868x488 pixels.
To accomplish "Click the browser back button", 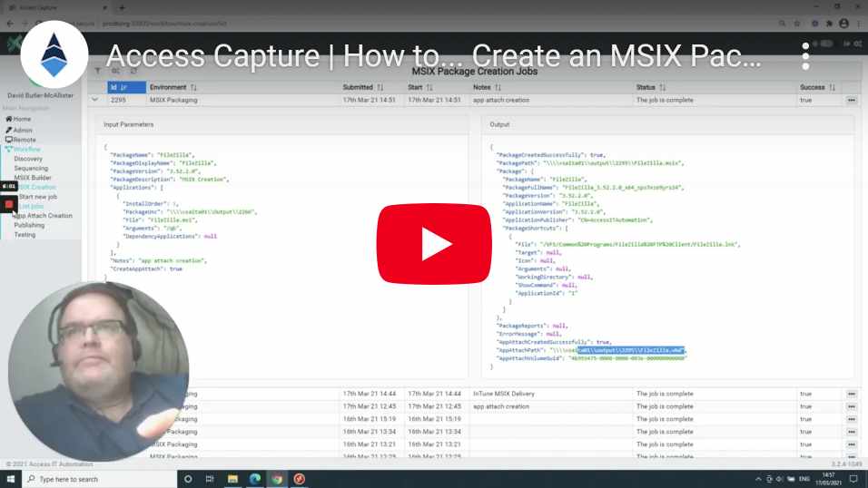I will (10, 24).
